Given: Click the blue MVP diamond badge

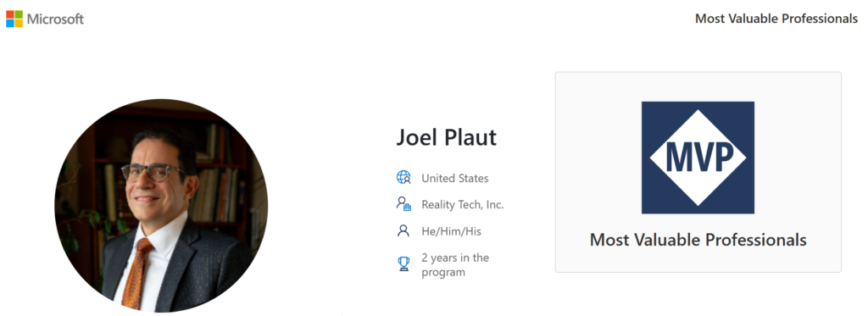Looking at the screenshot, I should click(x=698, y=158).
